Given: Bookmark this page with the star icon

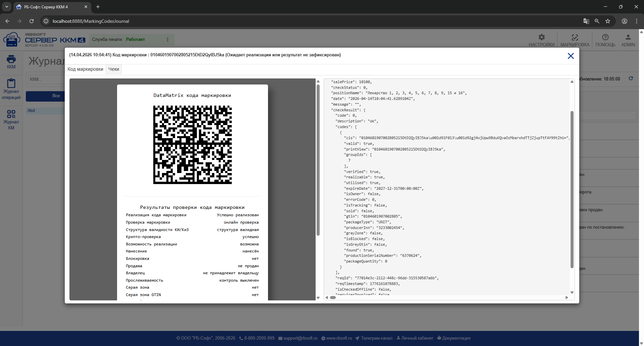Looking at the screenshot, I should click(x=608, y=21).
